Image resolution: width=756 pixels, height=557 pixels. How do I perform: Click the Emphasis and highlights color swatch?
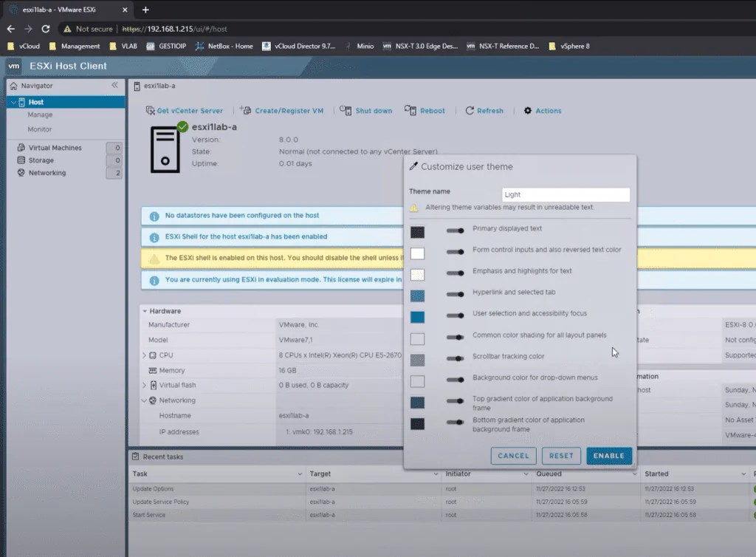(x=419, y=274)
